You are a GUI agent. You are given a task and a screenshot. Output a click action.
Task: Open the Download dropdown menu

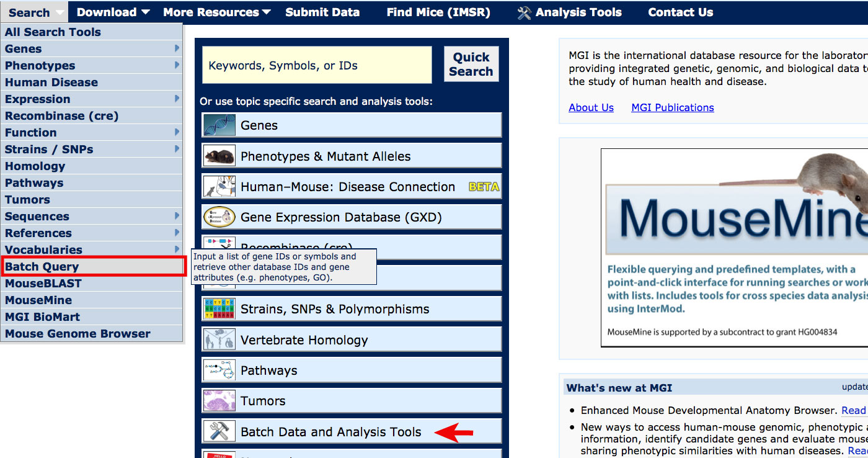(113, 12)
